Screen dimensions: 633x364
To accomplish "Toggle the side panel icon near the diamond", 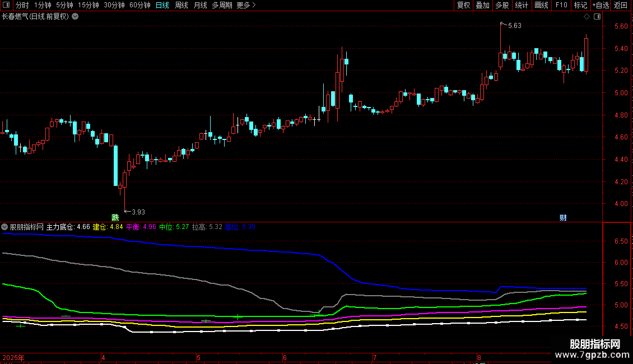I will coord(597,17).
